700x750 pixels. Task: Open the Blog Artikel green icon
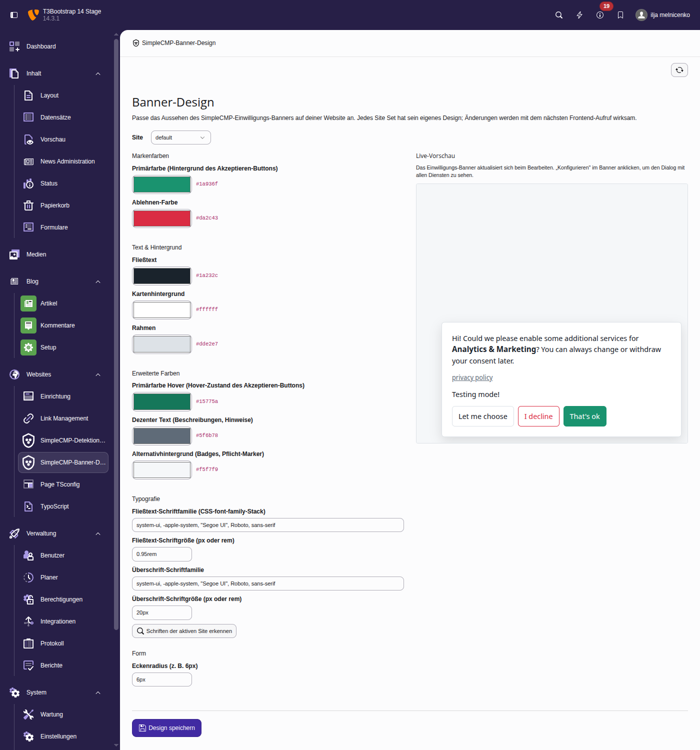(28, 303)
